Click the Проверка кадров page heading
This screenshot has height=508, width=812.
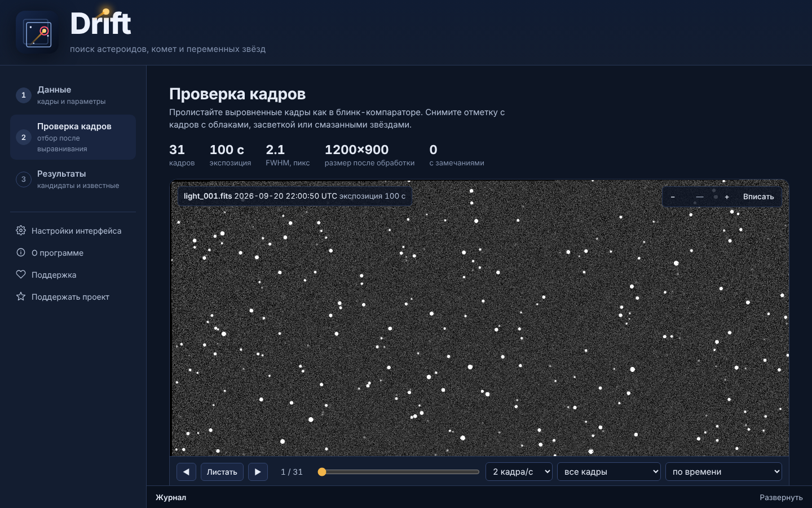coord(237,94)
